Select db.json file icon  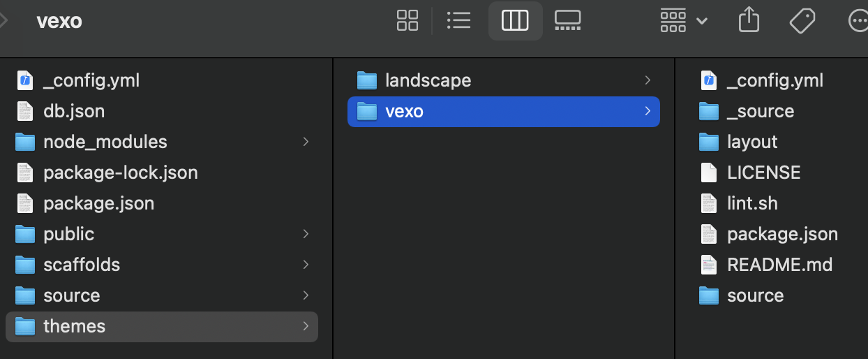click(24, 111)
